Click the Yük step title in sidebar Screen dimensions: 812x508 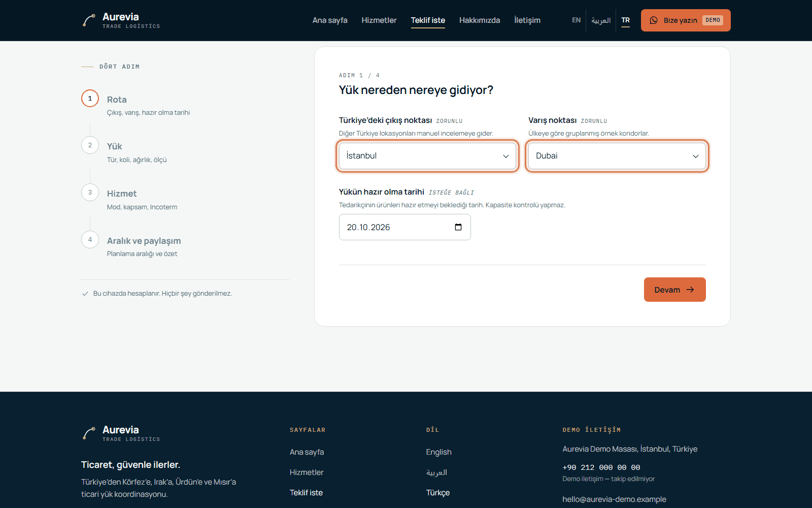pyautogui.click(x=115, y=146)
